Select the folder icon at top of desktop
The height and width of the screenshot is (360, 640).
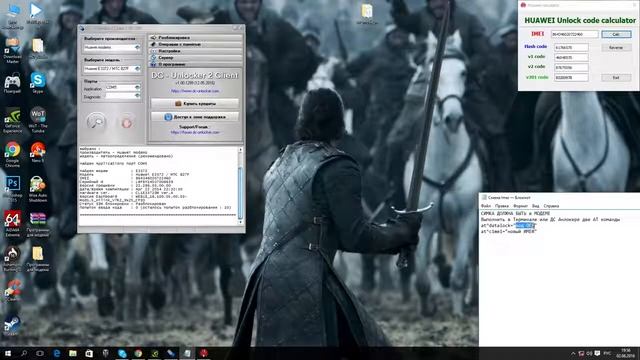367,13
